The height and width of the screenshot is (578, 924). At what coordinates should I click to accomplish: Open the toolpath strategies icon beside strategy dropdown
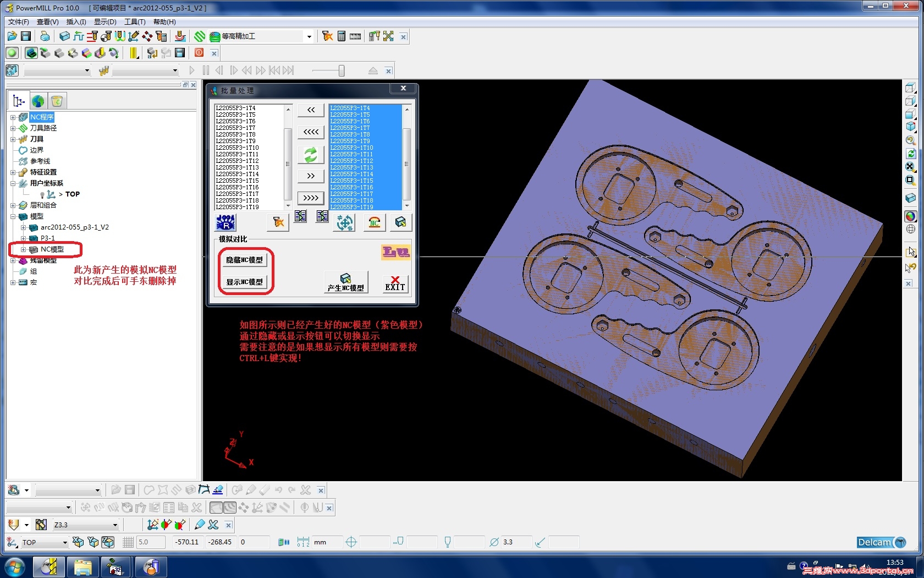click(200, 36)
